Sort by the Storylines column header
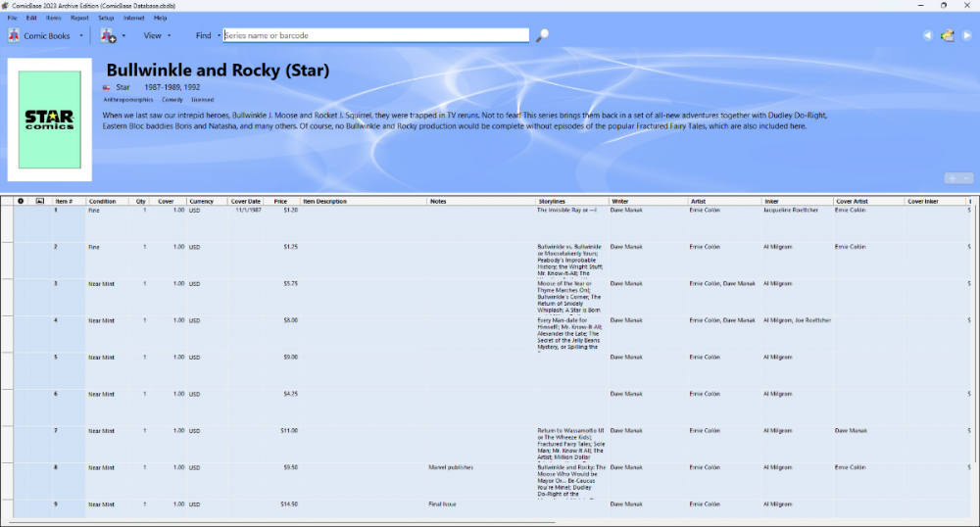980x527 pixels. [571, 201]
